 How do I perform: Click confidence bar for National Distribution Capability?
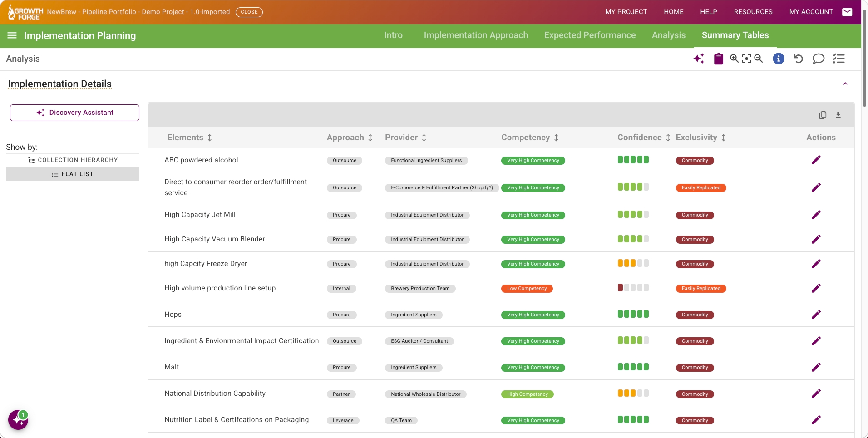tap(633, 393)
